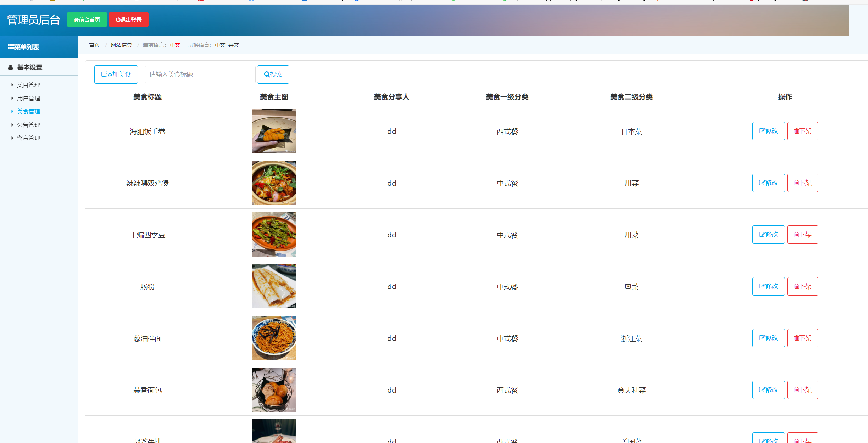Click the 意大利菜 category cell
This screenshot has height=443, width=868.
[x=631, y=390]
